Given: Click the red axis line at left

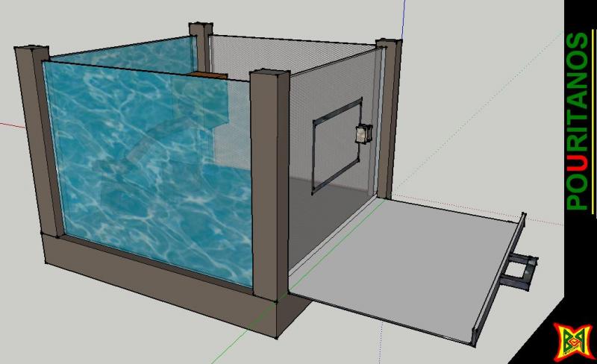Looking at the screenshot, I should pyautogui.click(x=11, y=123).
